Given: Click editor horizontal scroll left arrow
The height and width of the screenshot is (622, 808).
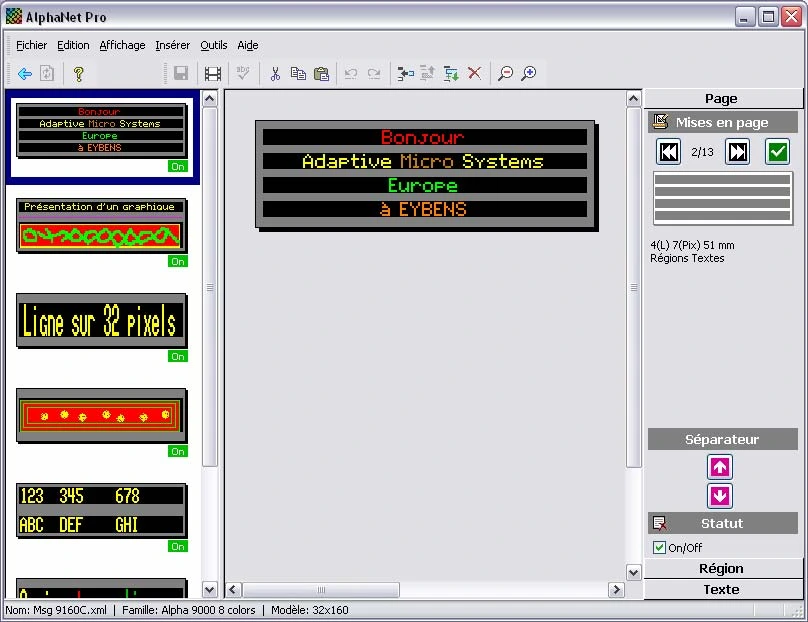Looking at the screenshot, I should point(233,590).
